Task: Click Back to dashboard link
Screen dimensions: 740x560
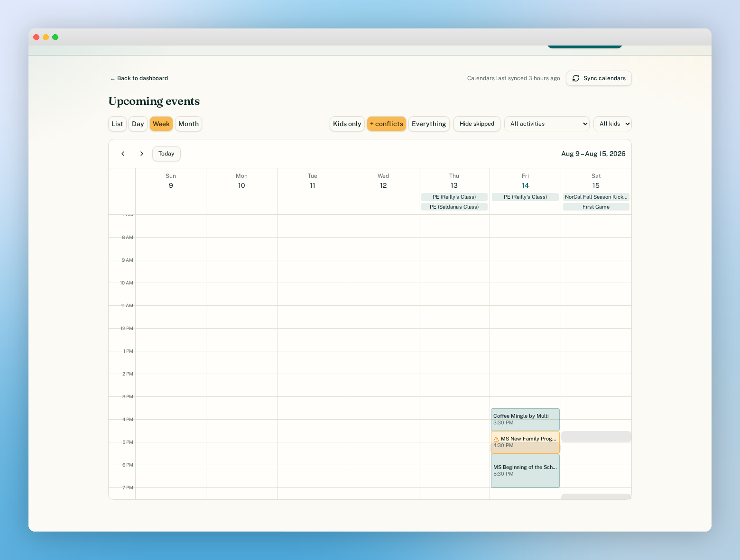Action: 139,78
